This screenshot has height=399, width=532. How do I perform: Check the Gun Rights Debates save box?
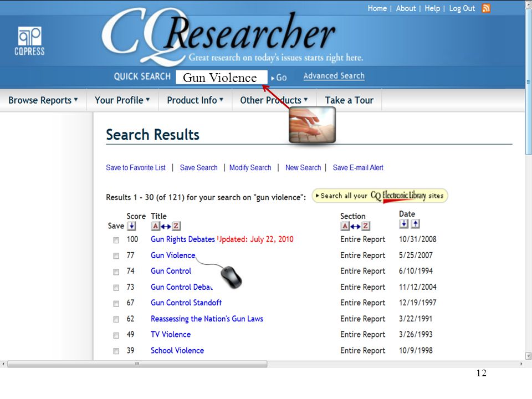116,240
